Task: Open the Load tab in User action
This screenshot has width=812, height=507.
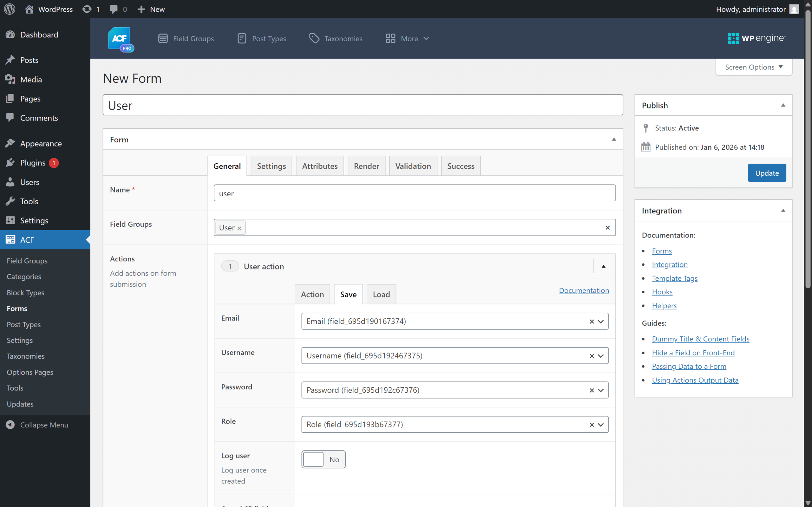Action: 381,294
